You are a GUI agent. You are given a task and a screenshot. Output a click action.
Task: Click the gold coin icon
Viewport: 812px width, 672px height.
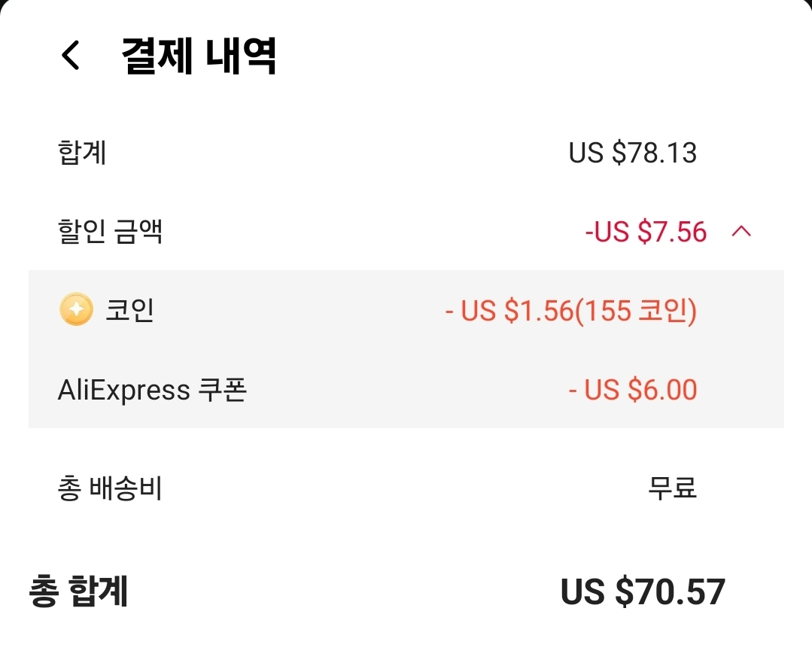(75, 309)
